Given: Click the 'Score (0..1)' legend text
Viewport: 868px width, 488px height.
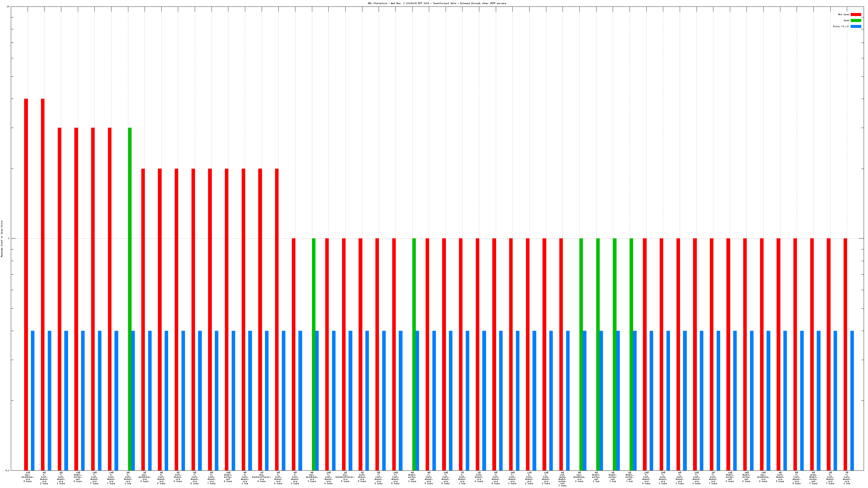Looking at the screenshot, I should pyautogui.click(x=841, y=26).
